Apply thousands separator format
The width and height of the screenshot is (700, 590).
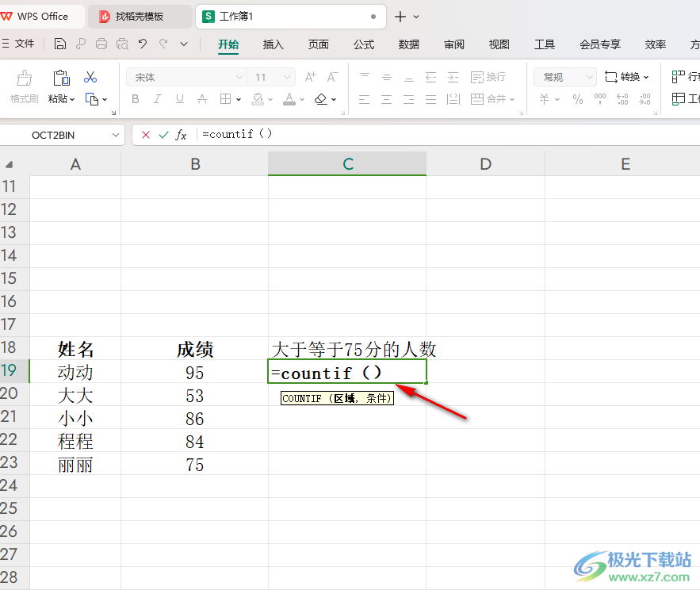600,99
